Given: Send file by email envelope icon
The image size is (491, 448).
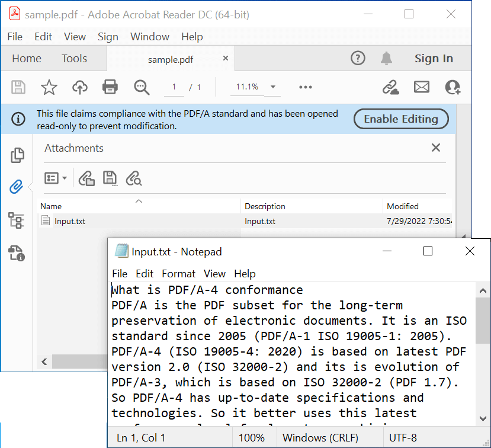Looking at the screenshot, I should [421, 87].
